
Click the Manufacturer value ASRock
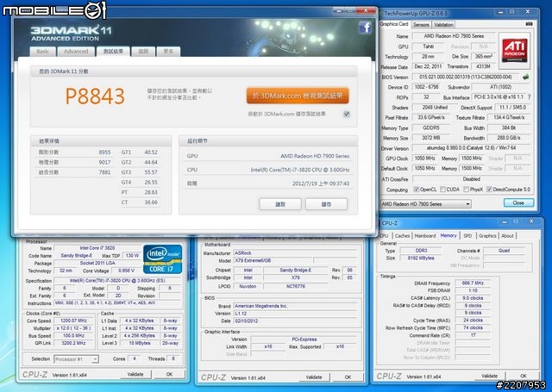(x=295, y=253)
